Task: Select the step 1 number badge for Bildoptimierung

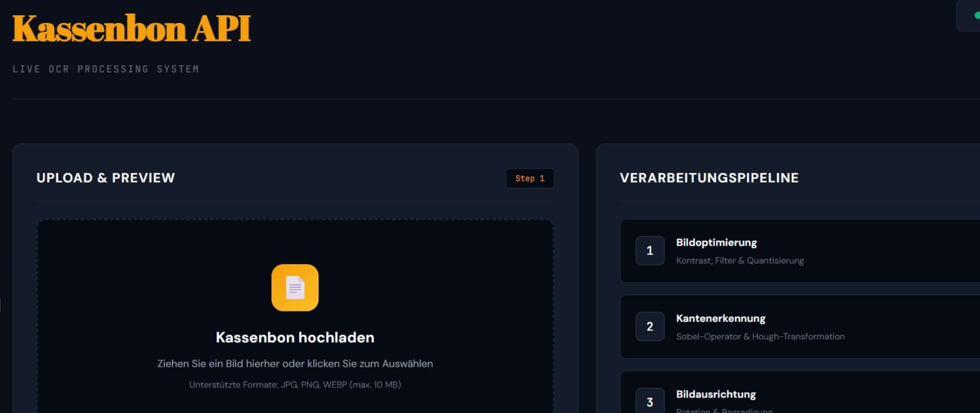Action: (650, 250)
